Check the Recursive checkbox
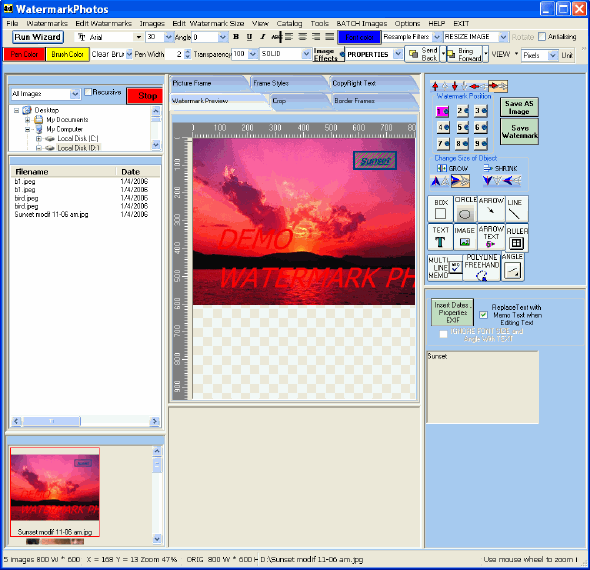The width and height of the screenshot is (590, 570). pyautogui.click(x=88, y=92)
